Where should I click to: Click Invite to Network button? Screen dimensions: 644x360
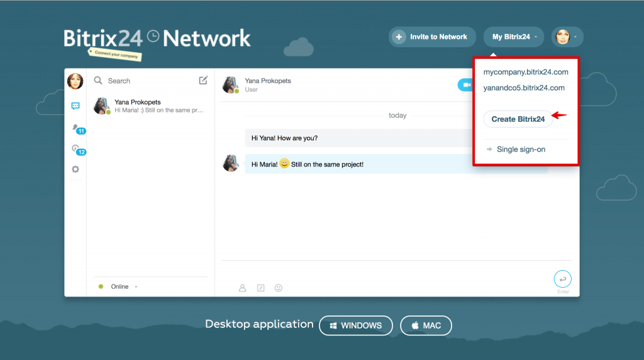click(x=432, y=37)
